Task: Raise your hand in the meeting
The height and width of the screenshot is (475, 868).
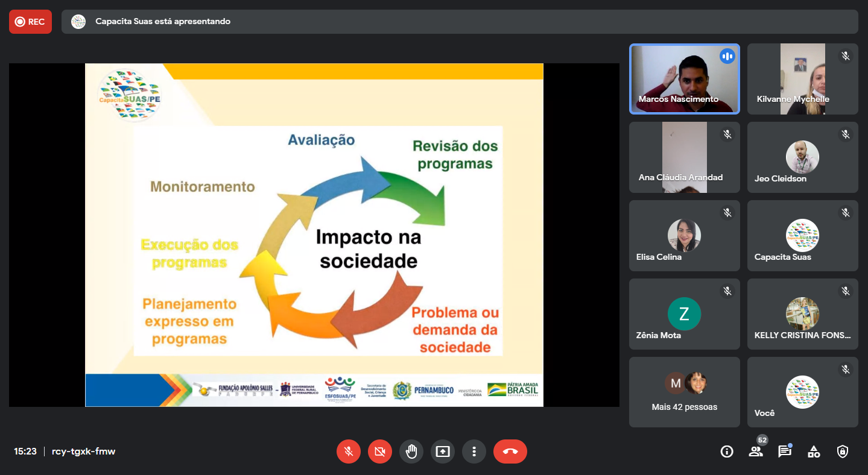Action: click(411, 451)
